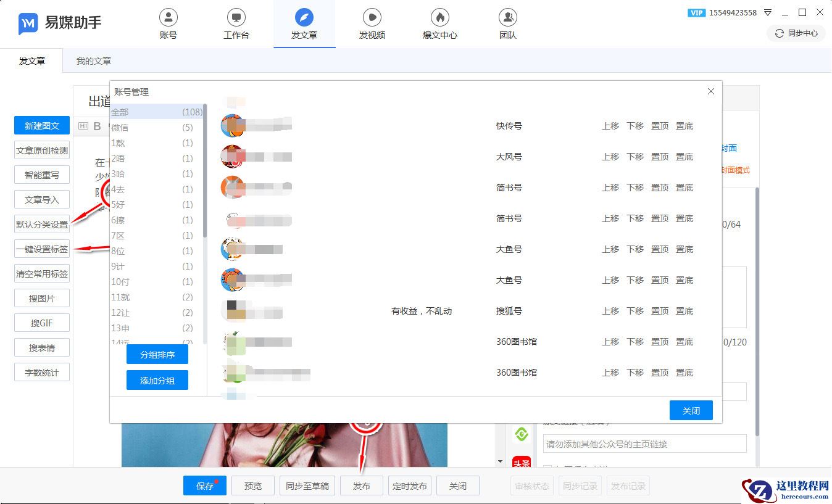Click 上移 in 快传号 row
Image resolution: width=832 pixels, height=504 pixels.
(x=610, y=126)
